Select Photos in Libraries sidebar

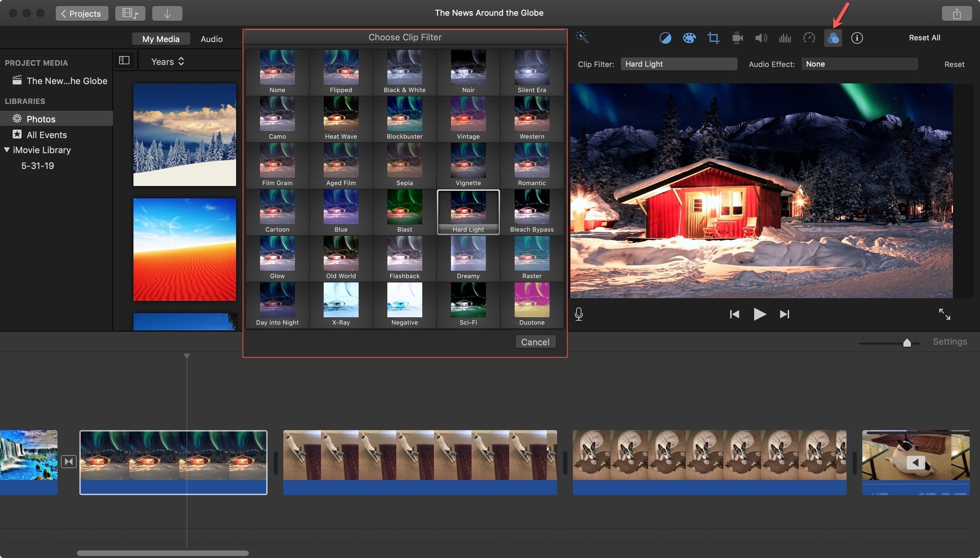click(56, 119)
